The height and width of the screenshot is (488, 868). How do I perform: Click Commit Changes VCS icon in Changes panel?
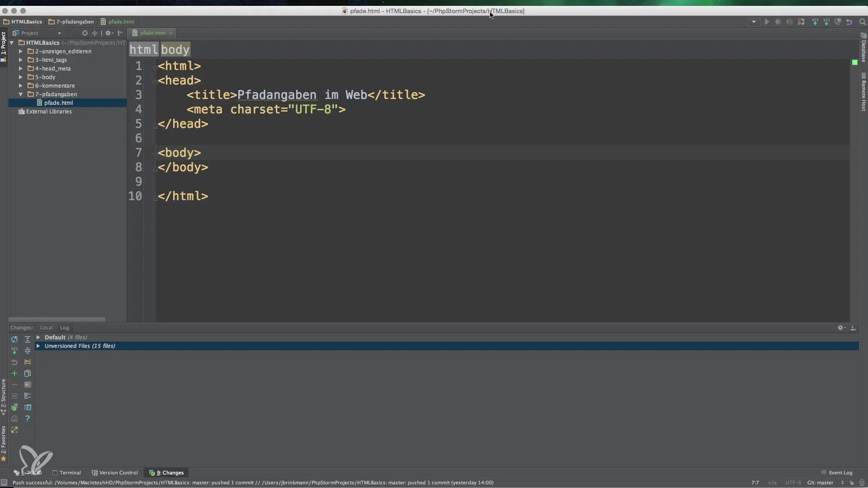coord(14,351)
